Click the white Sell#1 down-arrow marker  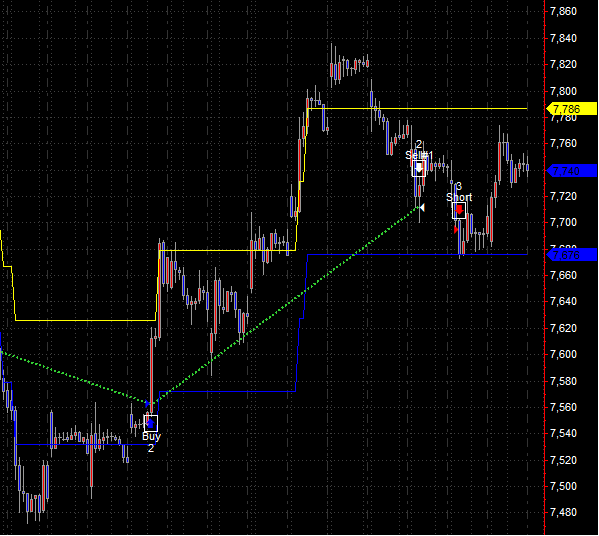419,168
